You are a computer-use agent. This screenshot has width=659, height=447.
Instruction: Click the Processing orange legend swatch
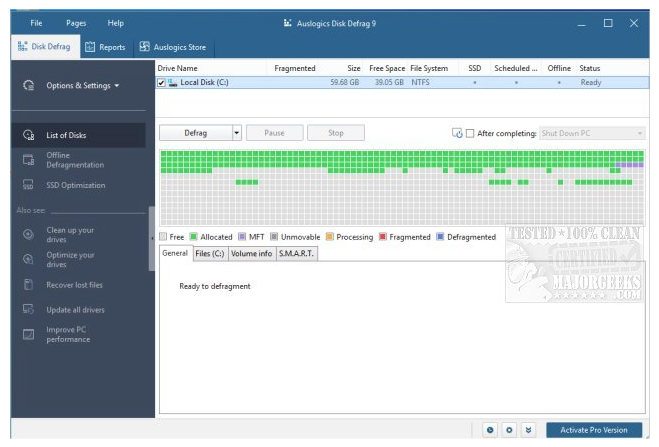(330, 237)
